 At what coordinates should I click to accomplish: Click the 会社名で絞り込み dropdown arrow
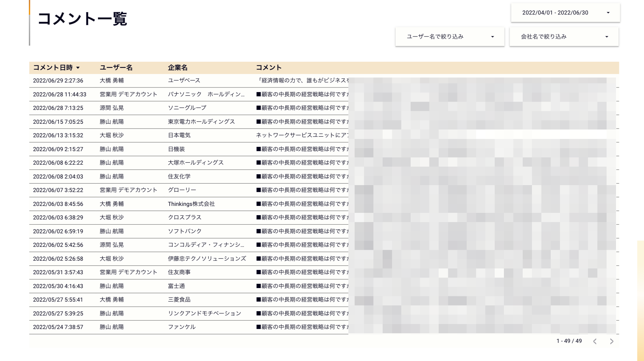(606, 37)
